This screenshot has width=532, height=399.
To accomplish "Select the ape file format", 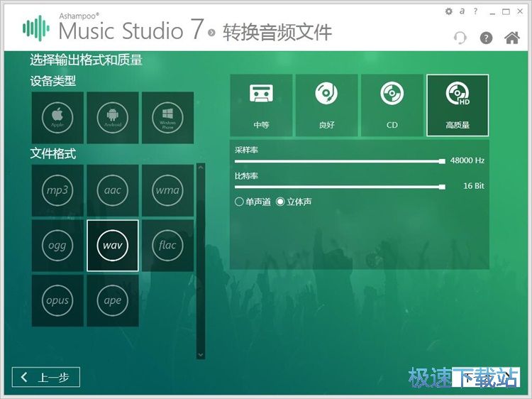I will click(113, 300).
